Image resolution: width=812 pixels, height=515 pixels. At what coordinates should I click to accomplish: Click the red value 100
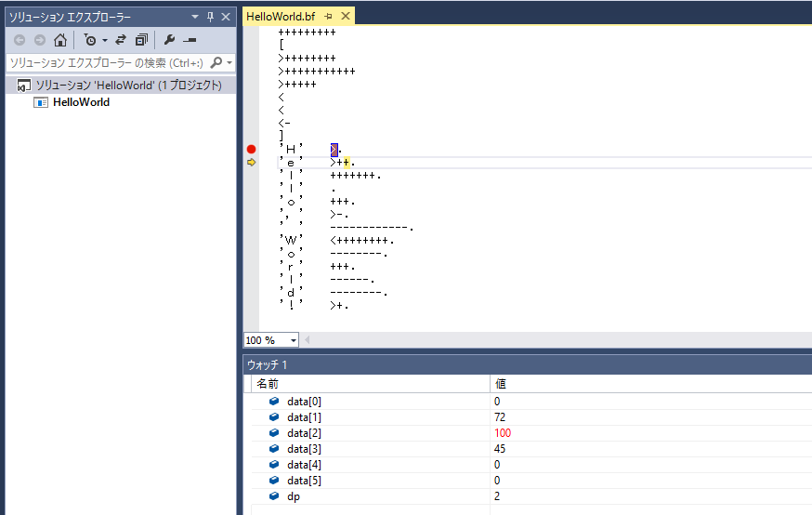pos(503,433)
